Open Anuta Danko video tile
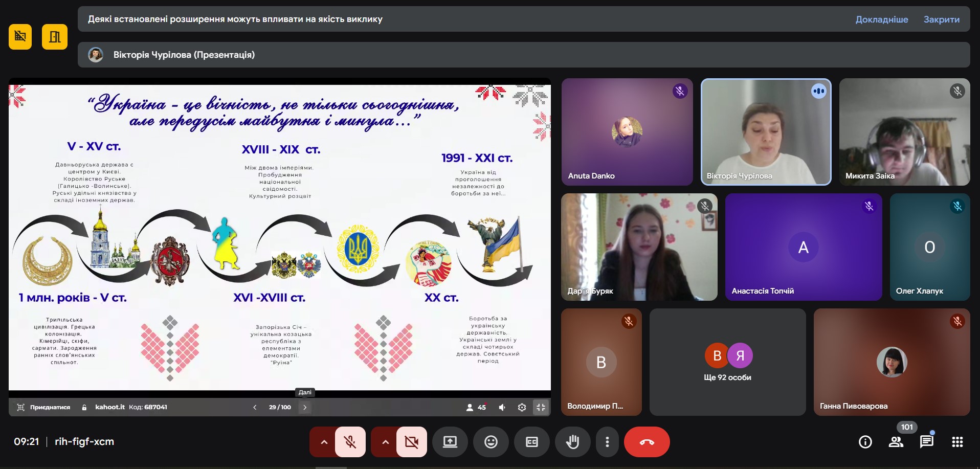The width and height of the screenshot is (980, 469). (x=627, y=132)
